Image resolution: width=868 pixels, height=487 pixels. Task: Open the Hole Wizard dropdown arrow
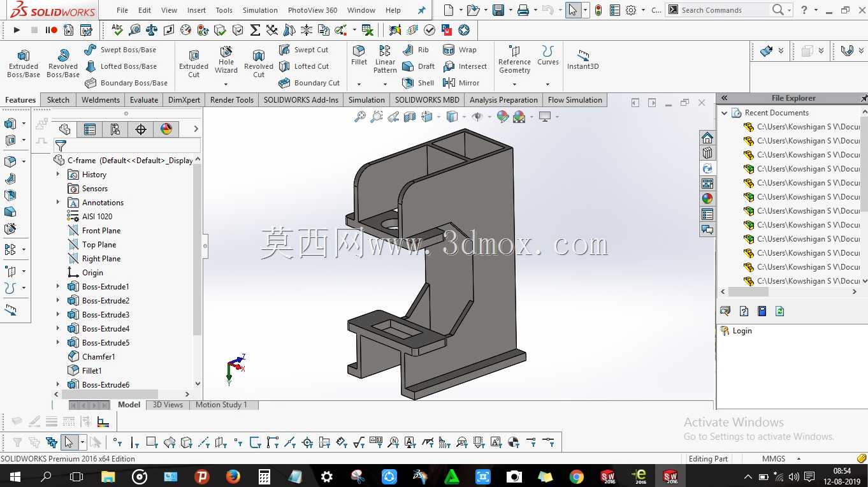click(x=226, y=84)
